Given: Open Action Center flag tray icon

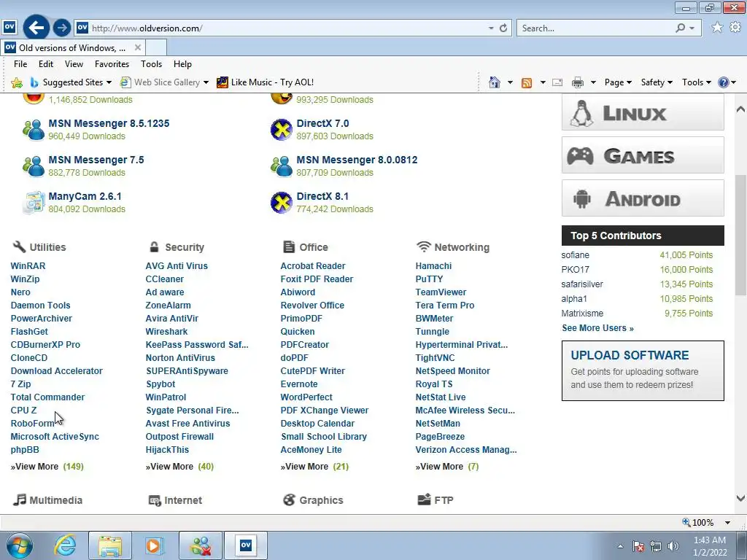Looking at the screenshot, I should 638,546.
